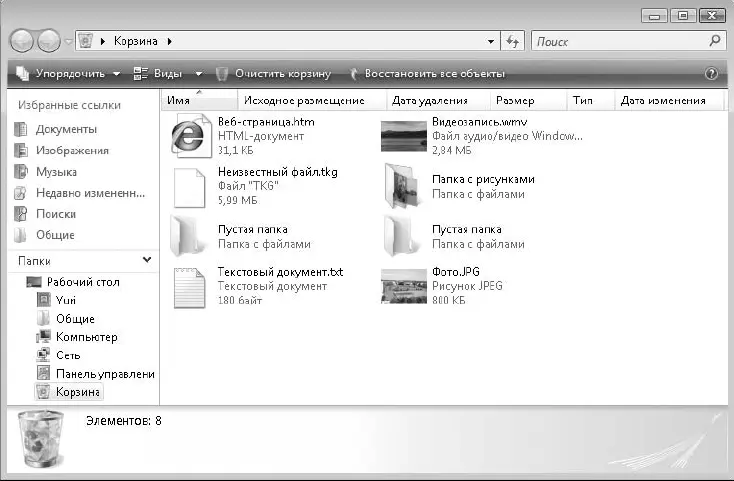Select Компьютер in the folder tree

(86, 337)
